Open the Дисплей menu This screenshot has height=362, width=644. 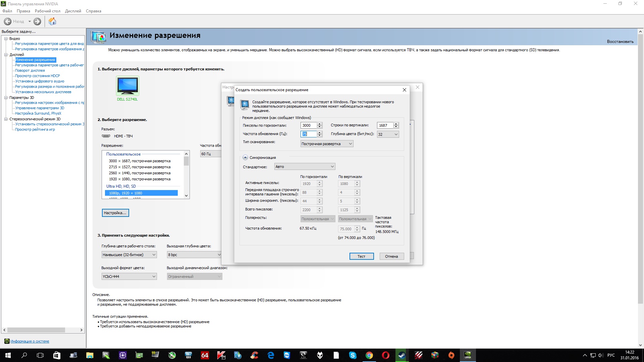click(73, 11)
